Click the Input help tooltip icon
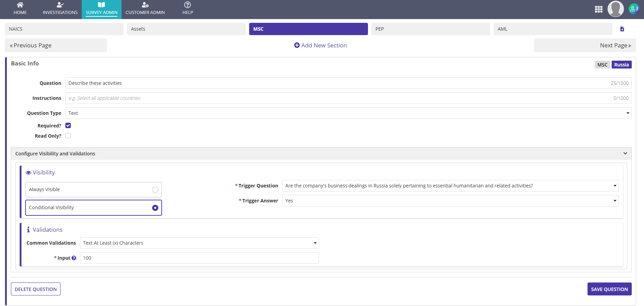Viewport: 644px width, 306px height. (x=74, y=258)
